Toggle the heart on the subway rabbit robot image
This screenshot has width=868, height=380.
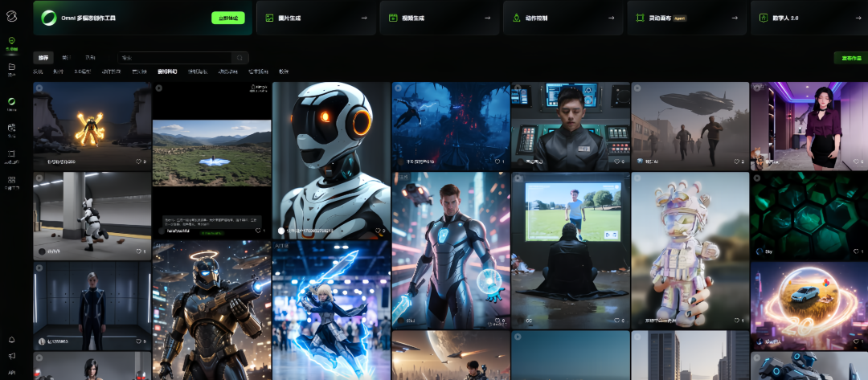coord(137,251)
